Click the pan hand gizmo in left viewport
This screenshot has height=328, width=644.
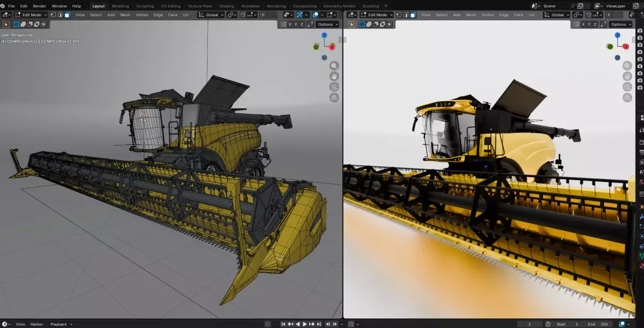(334, 76)
